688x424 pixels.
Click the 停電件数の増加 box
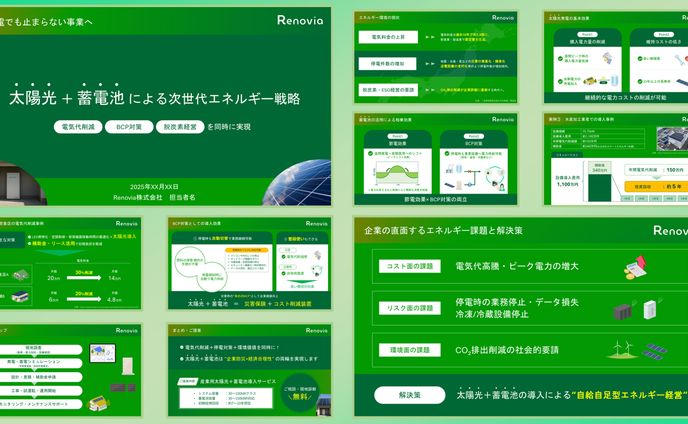click(x=387, y=64)
